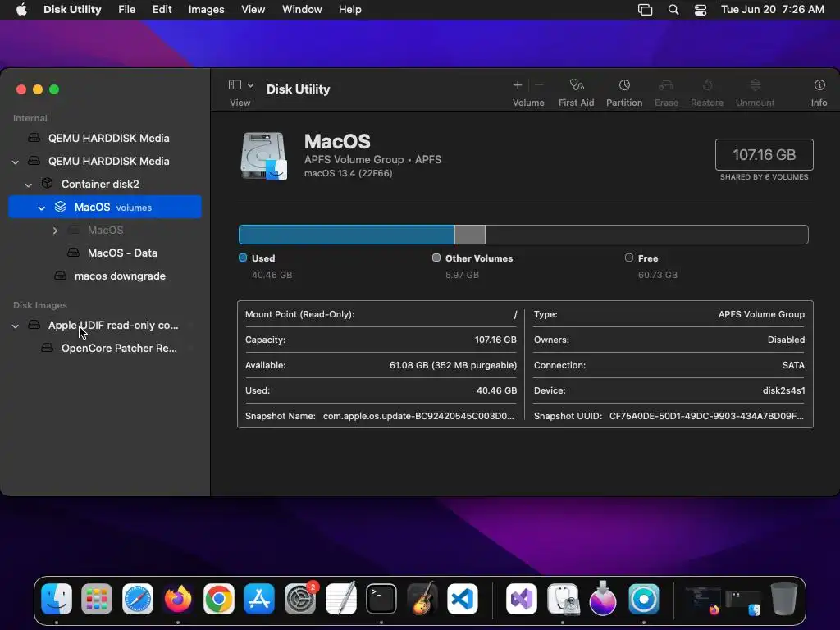Launch GarageBand from the Dock
The height and width of the screenshot is (630, 840).
click(422, 598)
